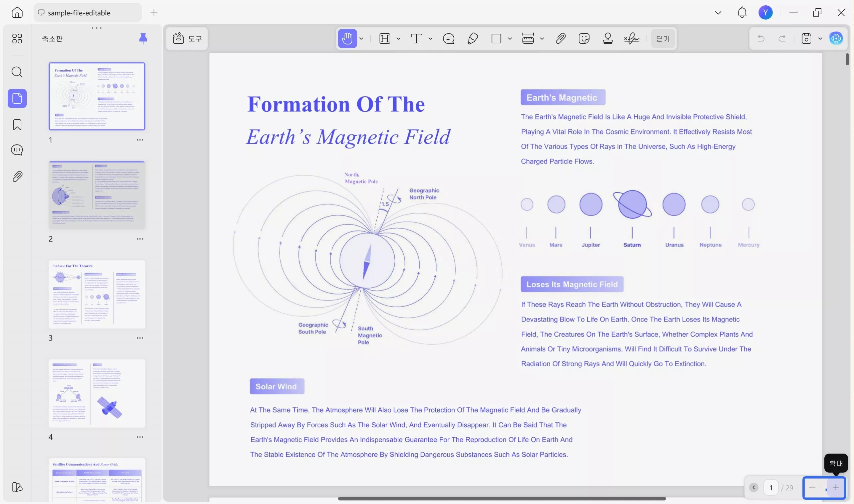Viewport: 854px width, 504px height.
Task: Expand the tab list dropdown arrow
Action: [718, 13]
